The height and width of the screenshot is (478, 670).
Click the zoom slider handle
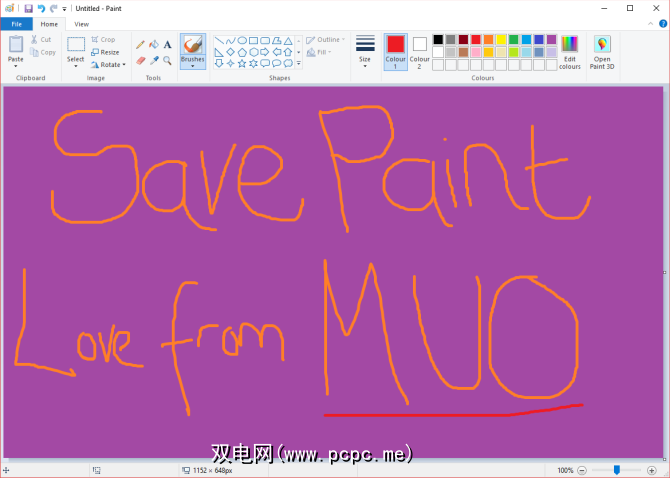pyautogui.click(x=617, y=470)
